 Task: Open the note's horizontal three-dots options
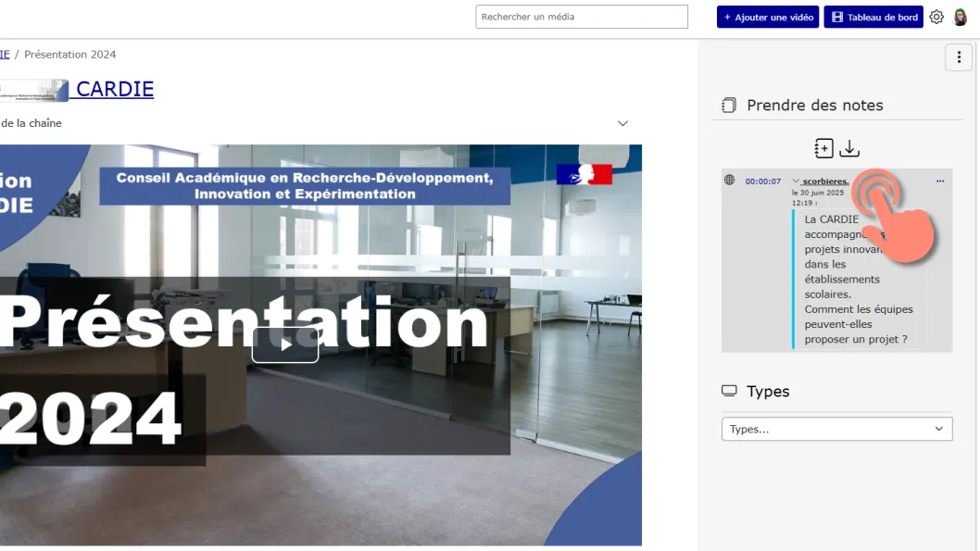(940, 182)
